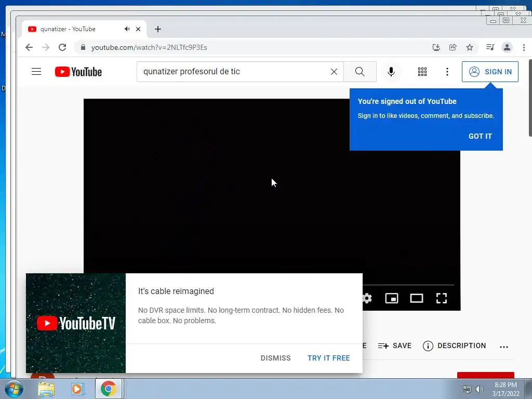The width and height of the screenshot is (532, 399).
Task: Select Chrome in the taskbar
Action: click(108, 389)
